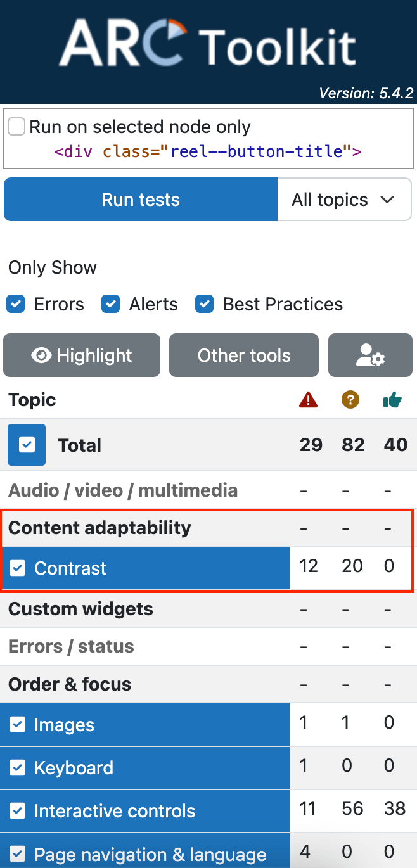Toggle the Total row checkbox
417x868 pixels.
click(27, 445)
